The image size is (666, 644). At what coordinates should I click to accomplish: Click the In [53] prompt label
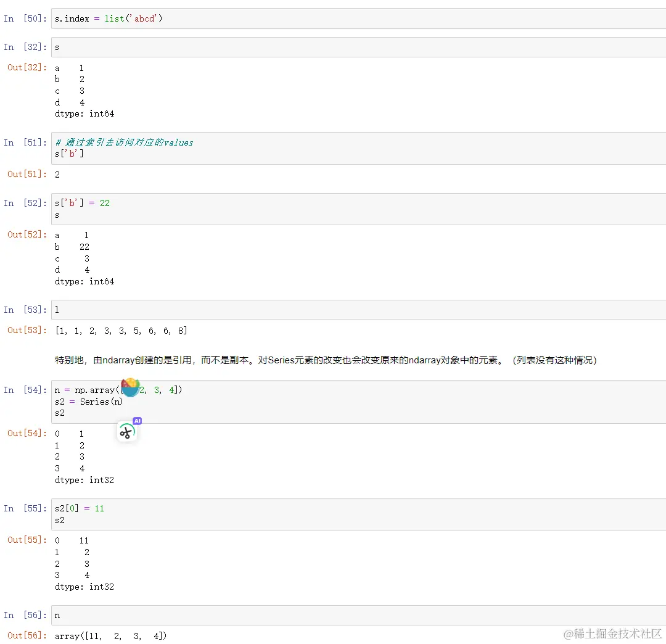coord(25,310)
